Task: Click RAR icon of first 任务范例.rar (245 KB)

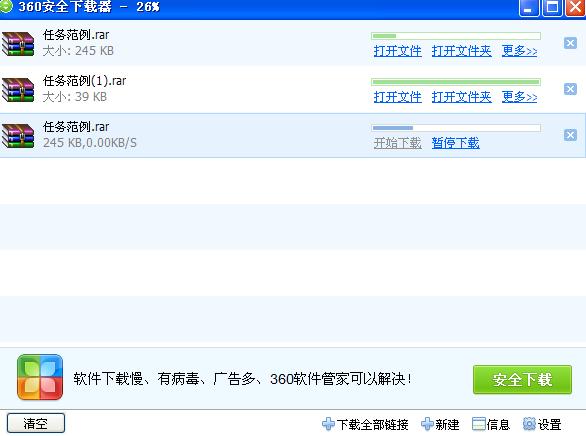Action: tap(18, 44)
